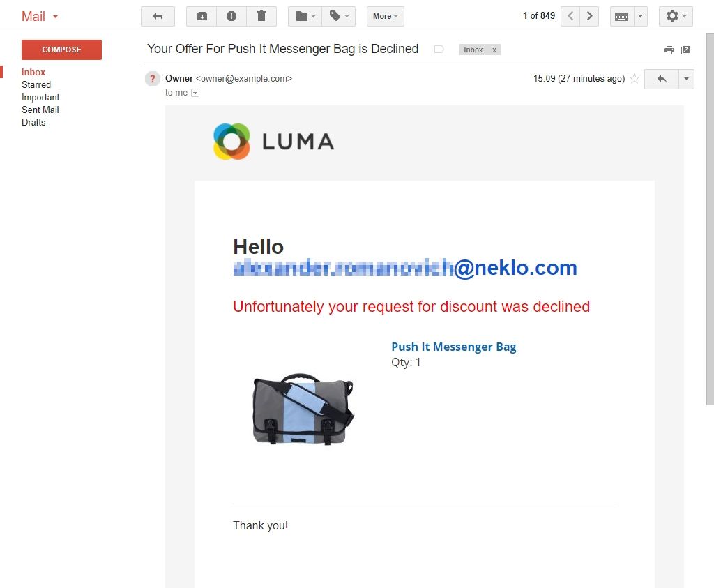This screenshot has width=714, height=588.
Task: Delete this email with the trash icon
Action: pos(261,17)
